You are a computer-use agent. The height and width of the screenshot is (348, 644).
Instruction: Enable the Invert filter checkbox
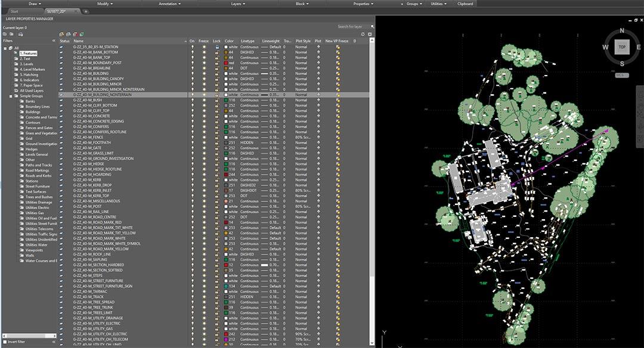[x=5, y=342]
